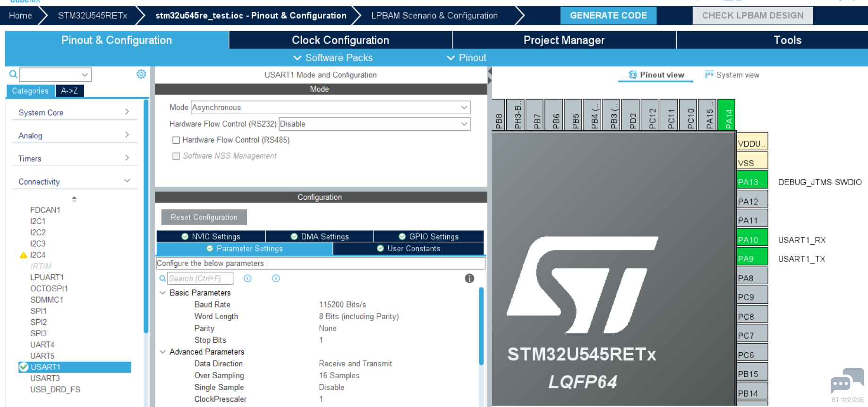Click the parameter search magnifier icon
868x407 pixels.
click(162, 279)
